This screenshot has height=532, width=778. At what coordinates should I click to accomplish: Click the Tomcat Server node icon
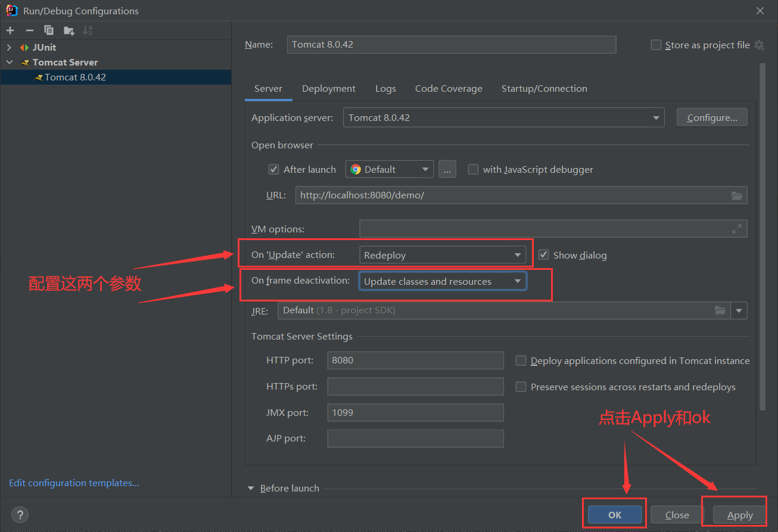click(24, 63)
